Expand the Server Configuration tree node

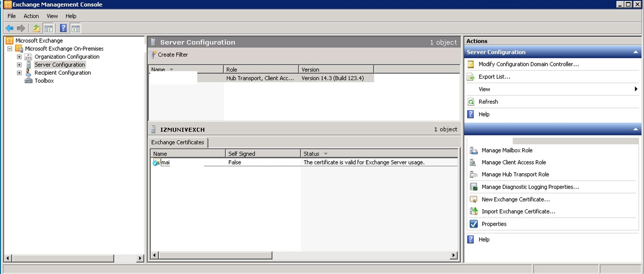[x=19, y=64]
